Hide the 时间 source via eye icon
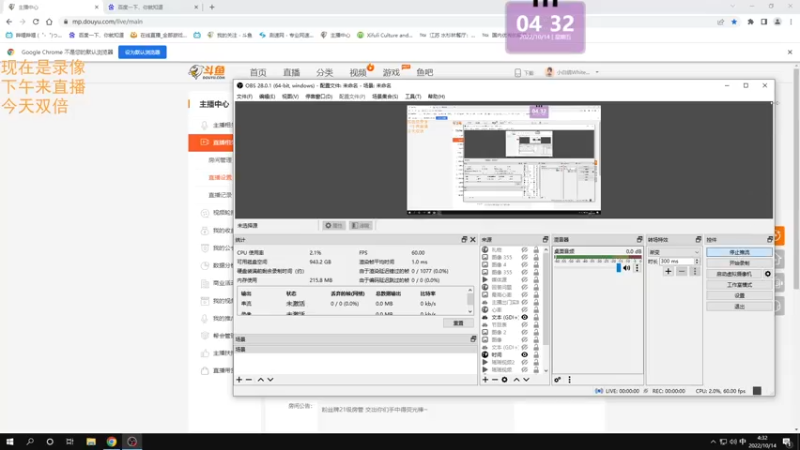 point(524,355)
